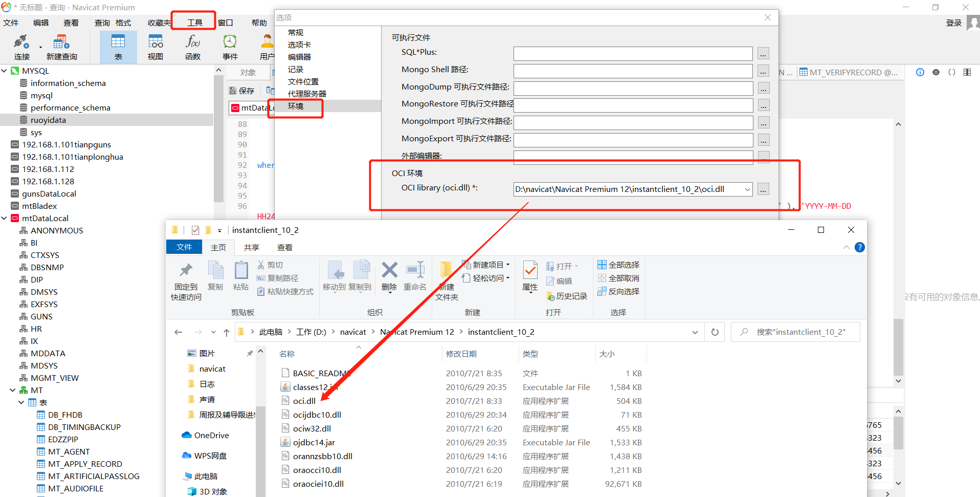Select the 192.168.1.128 connection

point(48,181)
